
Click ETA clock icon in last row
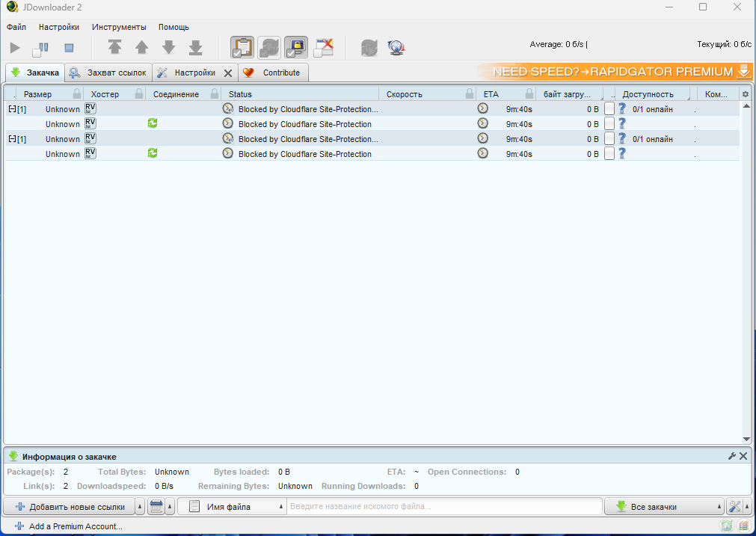pos(482,153)
